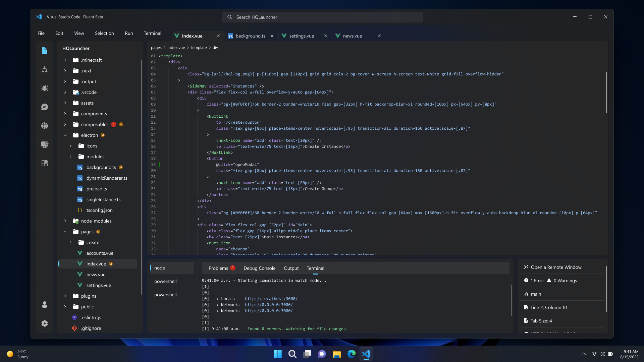Expand the plugins folder
644x362 pixels.
tap(65, 296)
